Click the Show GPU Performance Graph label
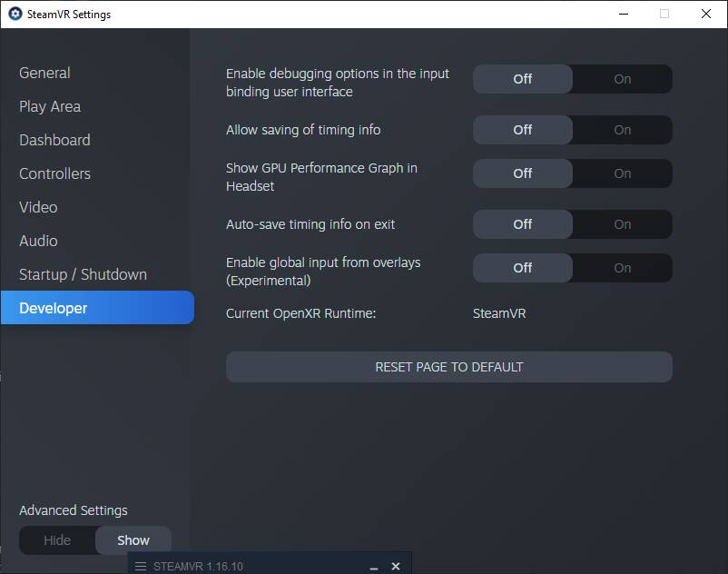 321,177
